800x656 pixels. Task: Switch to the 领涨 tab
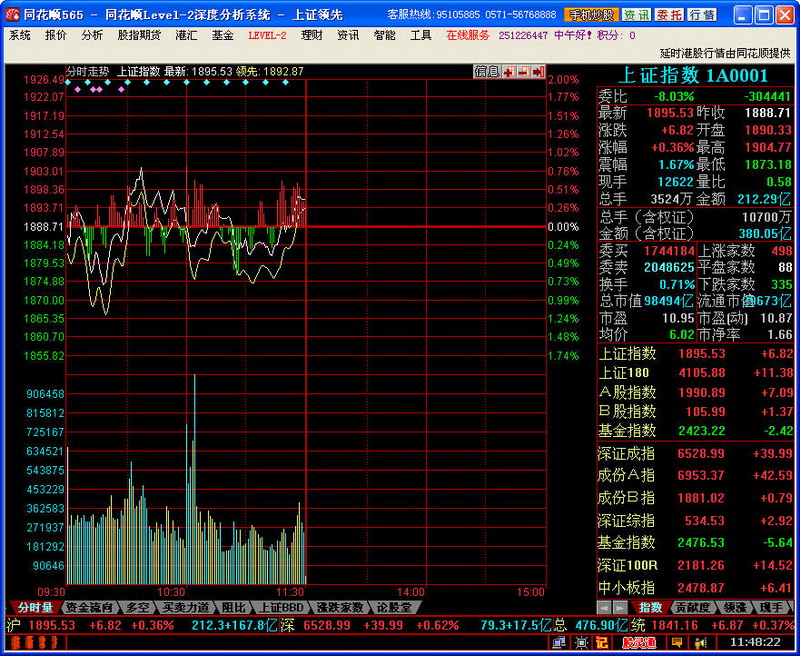735,608
